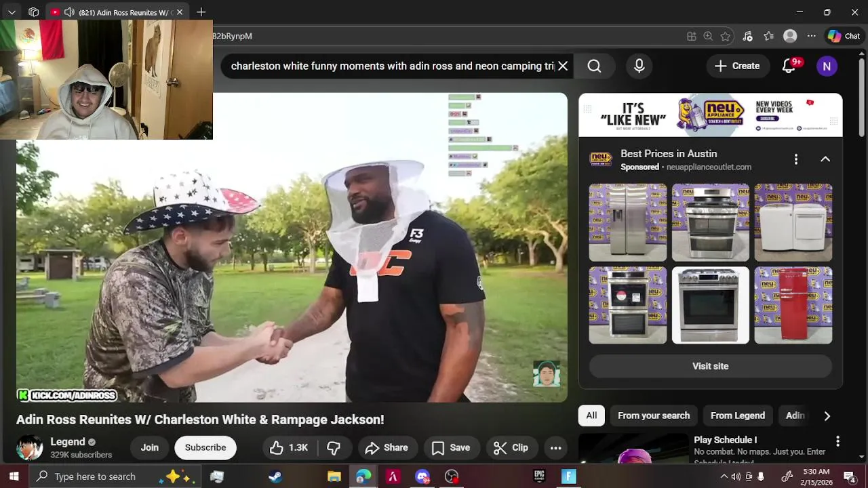Screen dimensions: 868x488
Task: Open the Legend channel avatar
Action: coord(29,447)
